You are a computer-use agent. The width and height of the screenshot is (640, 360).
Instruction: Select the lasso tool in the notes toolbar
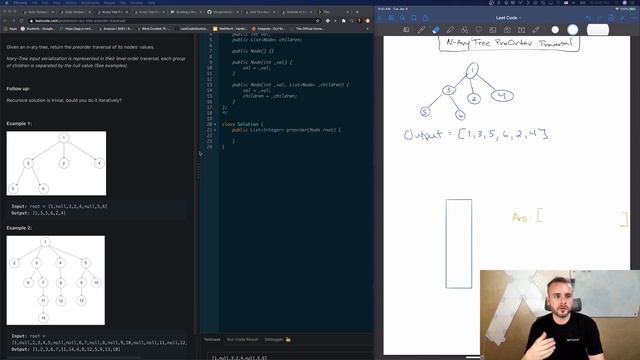pyautogui.click(x=478, y=30)
